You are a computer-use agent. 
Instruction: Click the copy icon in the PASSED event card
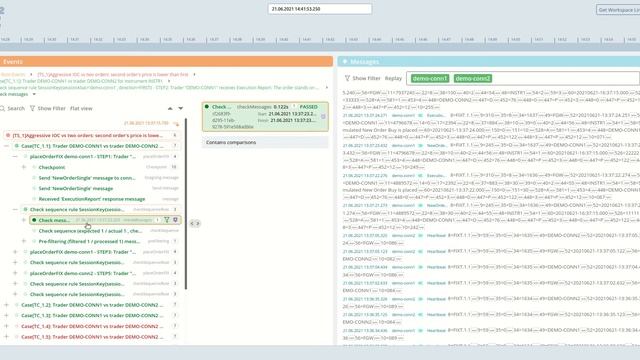tap(323, 117)
